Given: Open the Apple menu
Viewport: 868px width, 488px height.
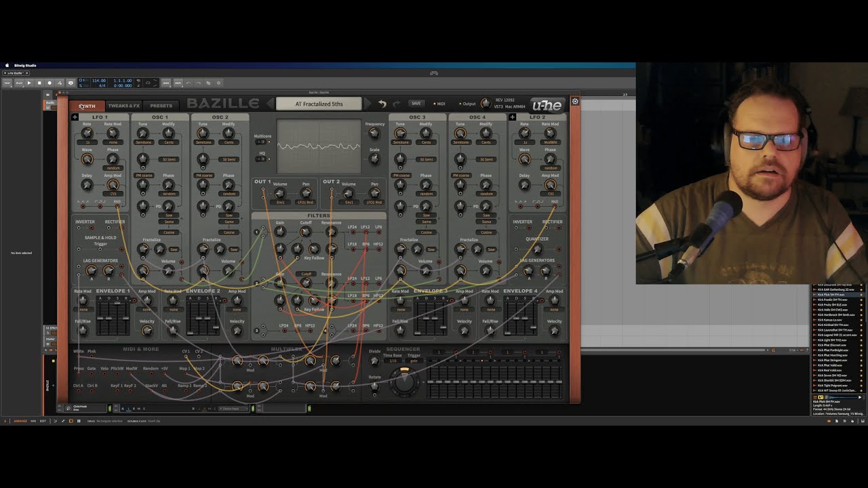Looking at the screenshot, I should pyautogui.click(x=7, y=65).
